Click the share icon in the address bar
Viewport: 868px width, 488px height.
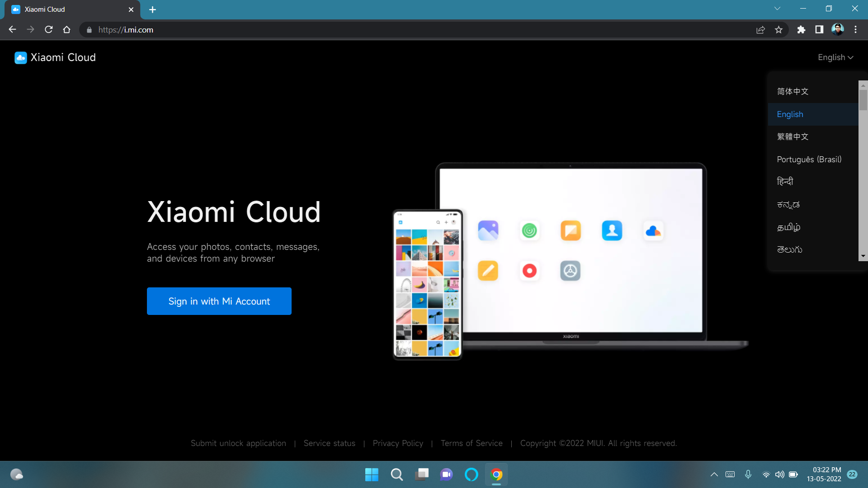(761, 29)
